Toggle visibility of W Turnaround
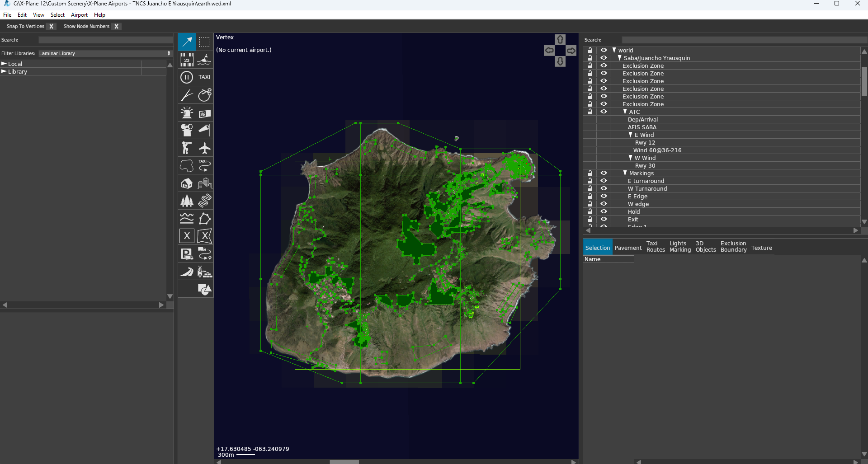 [604, 188]
